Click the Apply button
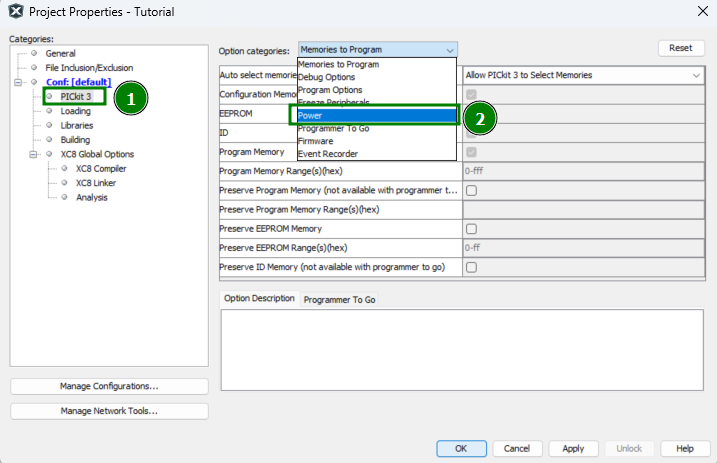The height and width of the screenshot is (463, 717). tap(573, 449)
